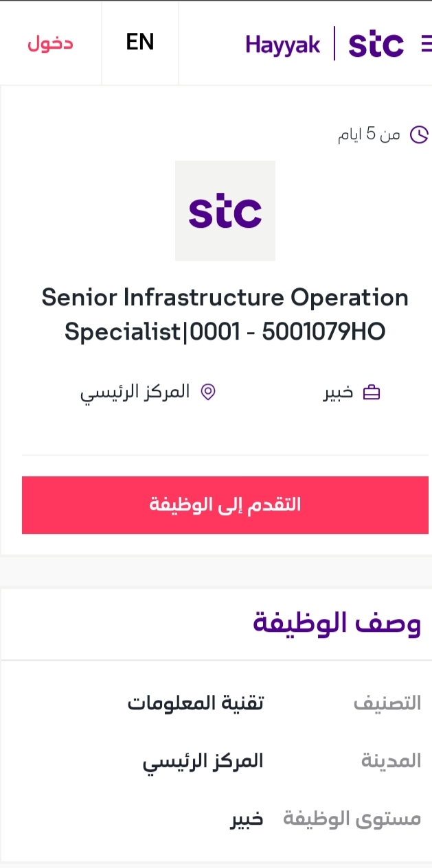432x868 pixels.
Task: Click the location pin icon
Action: [208, 392]
